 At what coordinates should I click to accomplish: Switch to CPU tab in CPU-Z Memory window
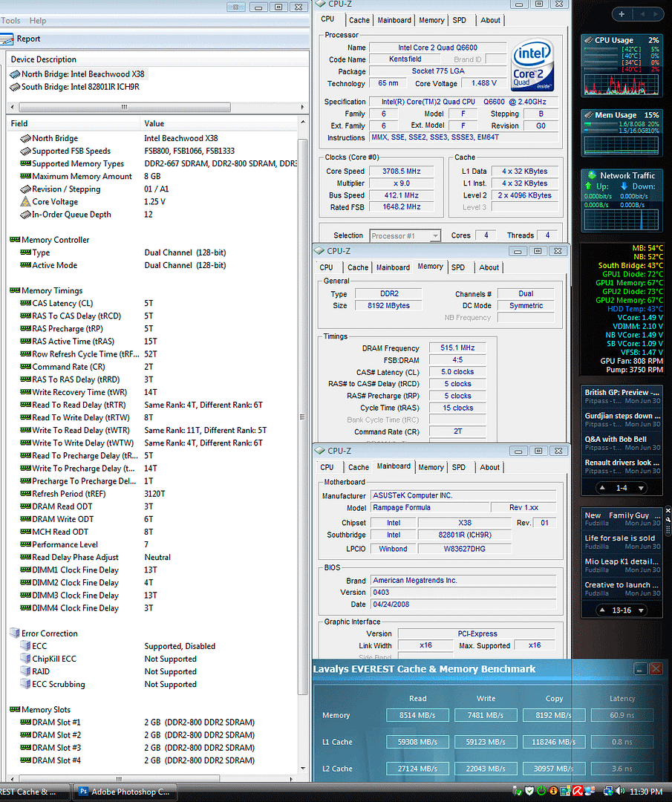[x=326, y=267]
